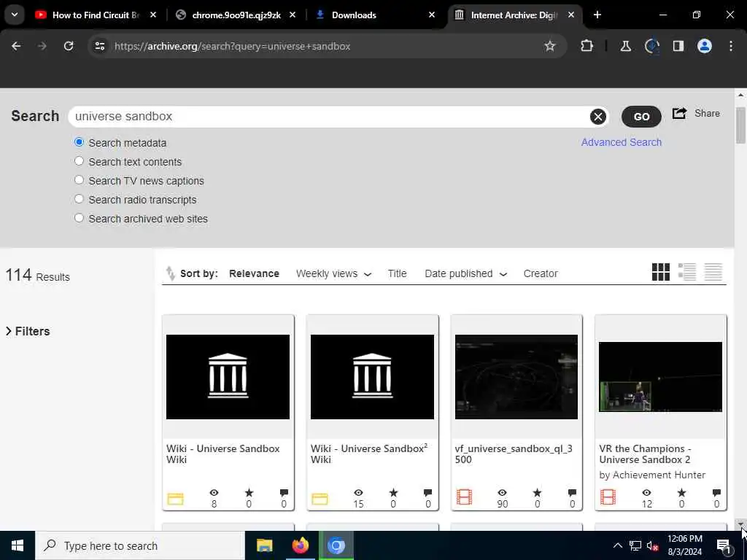Sort results by Title
The width and height of the screenshot is (747, 560).
tap(398, 274)
